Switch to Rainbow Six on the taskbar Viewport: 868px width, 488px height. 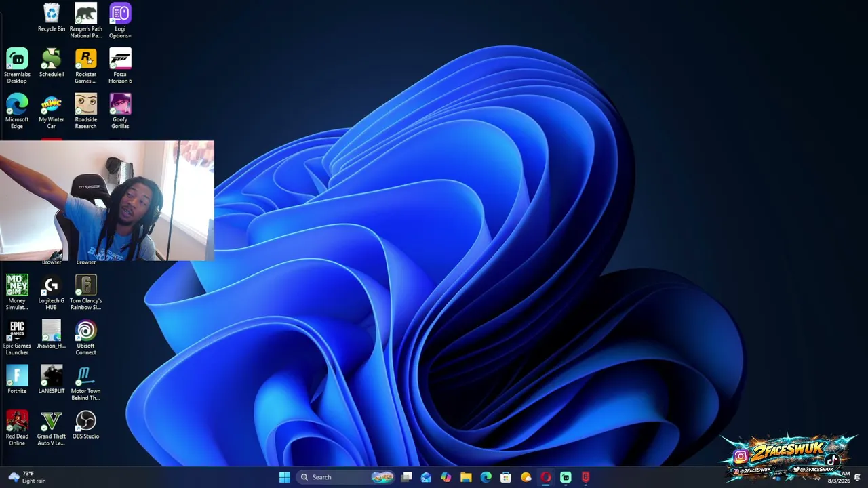click(x=586, y=477)
